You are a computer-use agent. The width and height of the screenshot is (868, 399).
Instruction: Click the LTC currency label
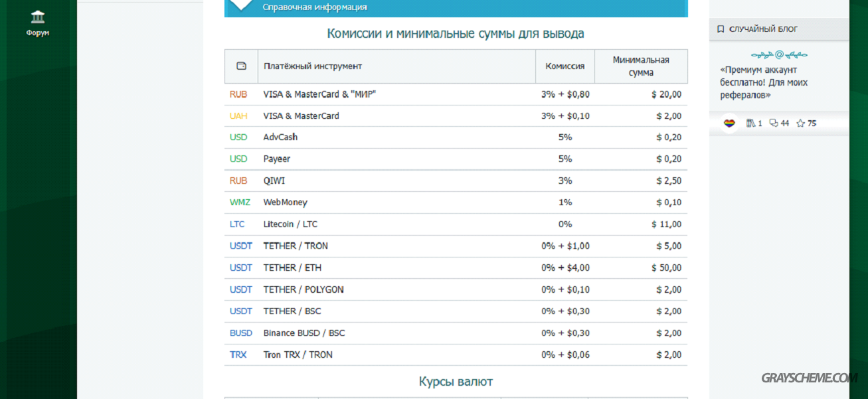pos(237,224)
